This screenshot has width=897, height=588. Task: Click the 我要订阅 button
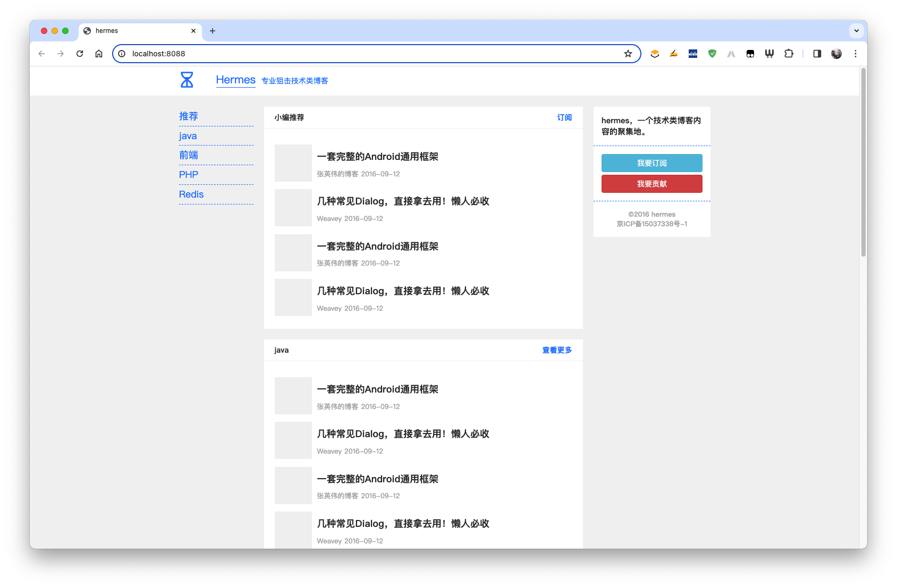pos(652,163)
